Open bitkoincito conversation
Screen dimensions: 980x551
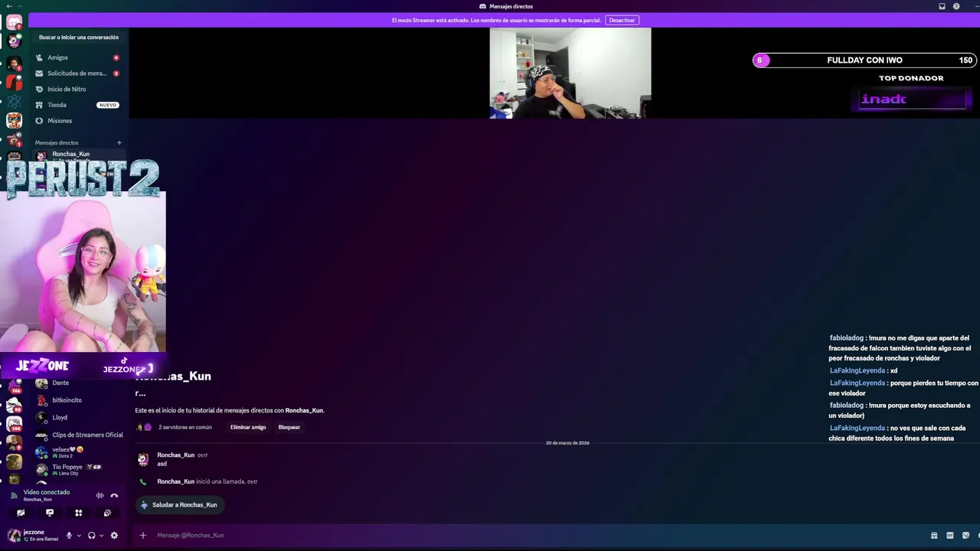point(77,400)
